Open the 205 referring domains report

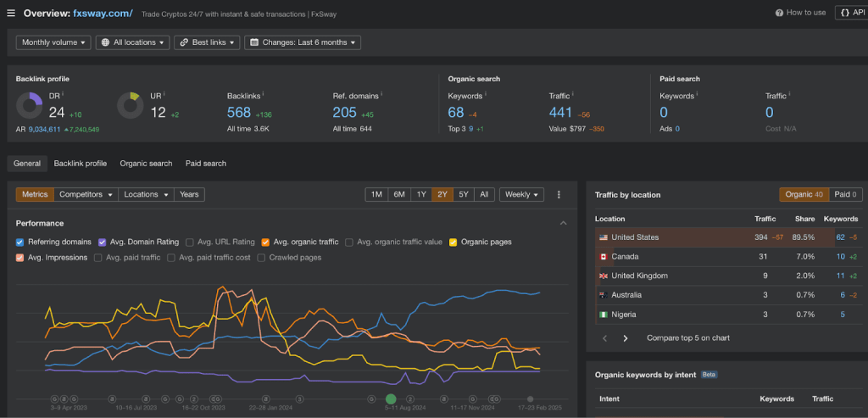click(345, 113)
